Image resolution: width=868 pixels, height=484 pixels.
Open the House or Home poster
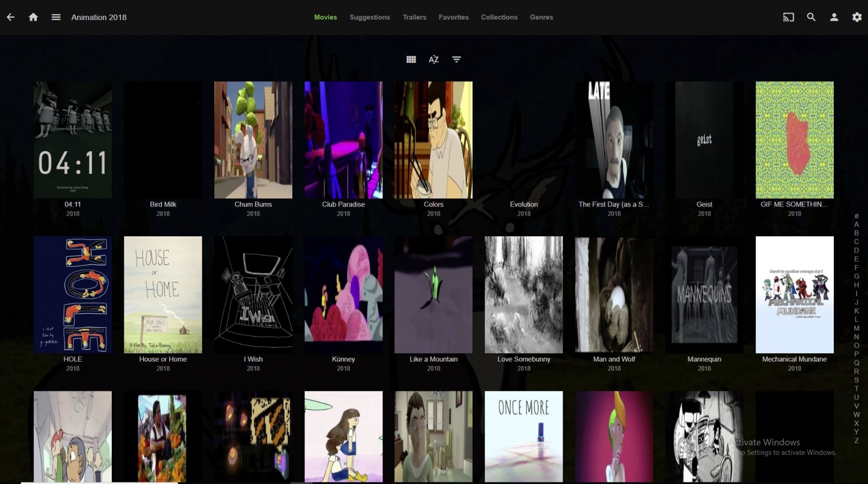(163, 295)
